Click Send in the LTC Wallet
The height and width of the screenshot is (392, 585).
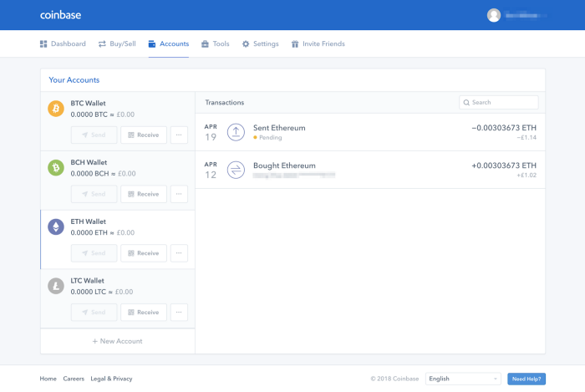[94, 313]
